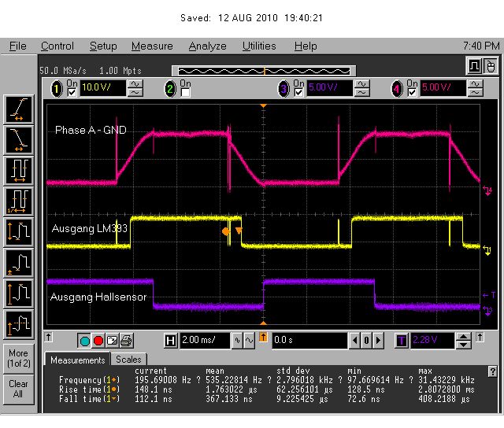Image resolution: width=504 pixels, height=428 pixels.
Task: Click the 2.00 ms/ timebase field
Action: (x=205, y=341)
